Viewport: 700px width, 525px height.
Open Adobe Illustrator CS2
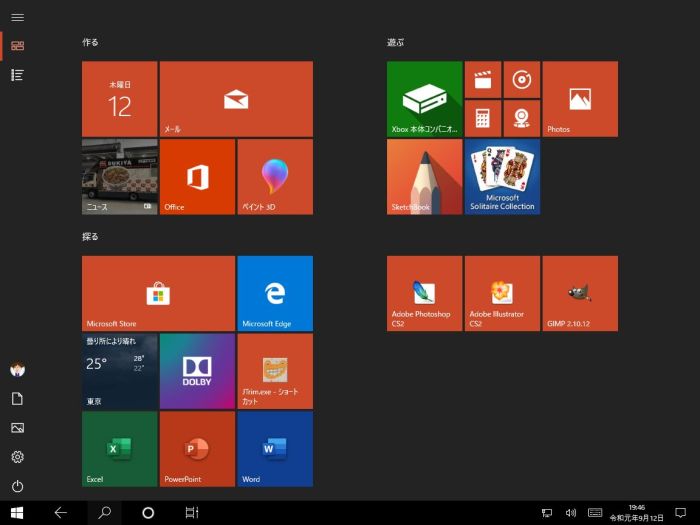click(x=502, y=293)
